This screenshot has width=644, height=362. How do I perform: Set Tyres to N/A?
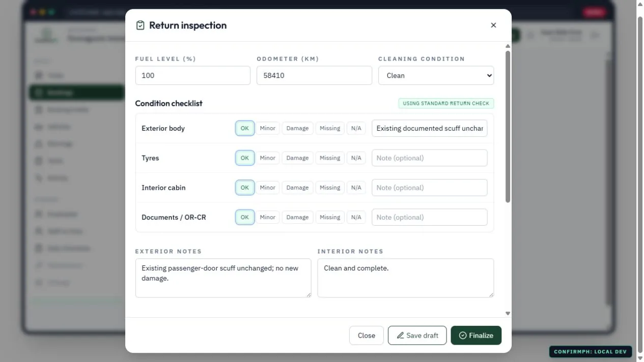[356, 158]
